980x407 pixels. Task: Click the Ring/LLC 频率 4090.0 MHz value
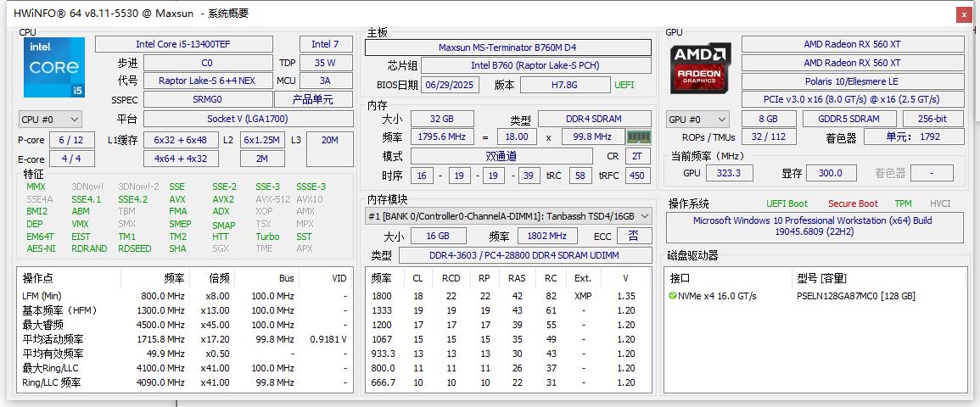[160, 382]
